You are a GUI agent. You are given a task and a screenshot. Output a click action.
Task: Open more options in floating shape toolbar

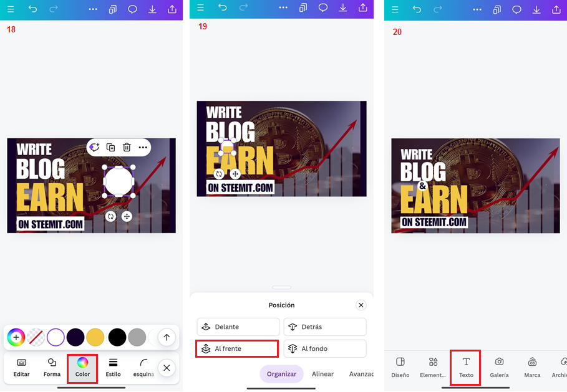143,148
